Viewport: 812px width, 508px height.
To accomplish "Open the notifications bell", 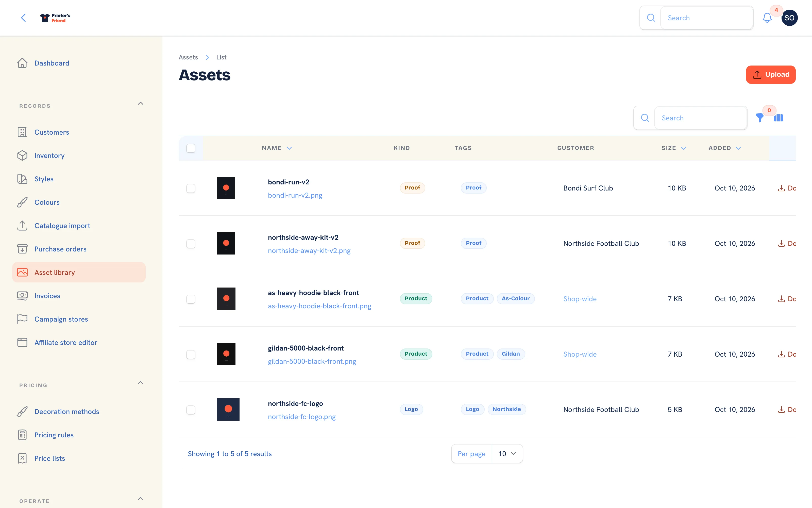I will coord(767,18).
